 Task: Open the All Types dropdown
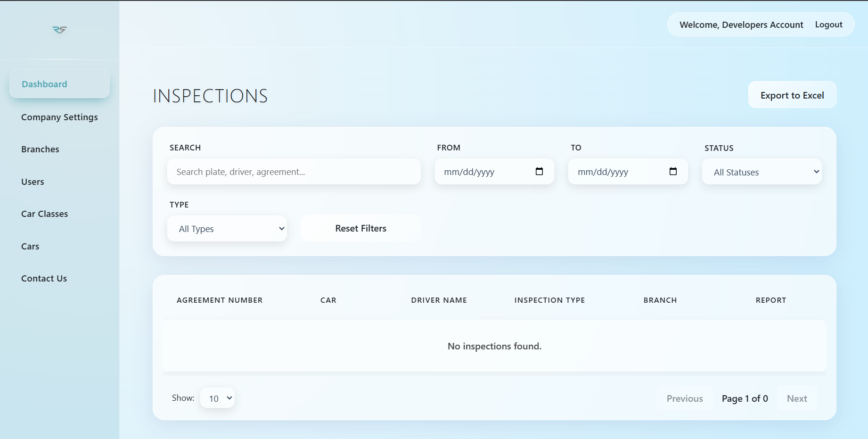click(227, 228)
